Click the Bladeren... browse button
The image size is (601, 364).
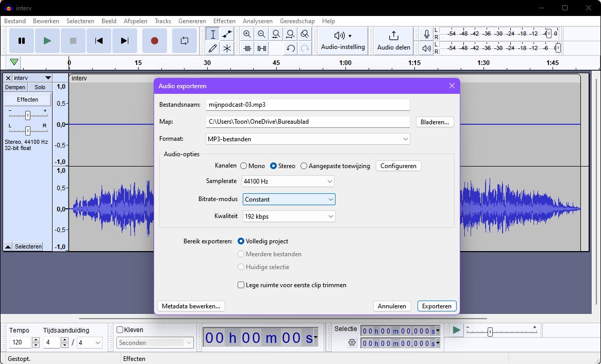435,122
